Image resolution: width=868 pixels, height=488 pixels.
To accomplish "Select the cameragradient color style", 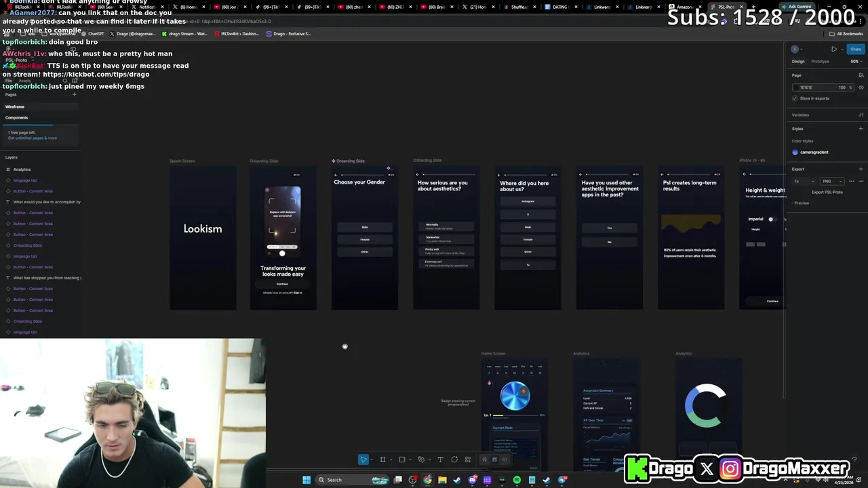I will (810, 152).
